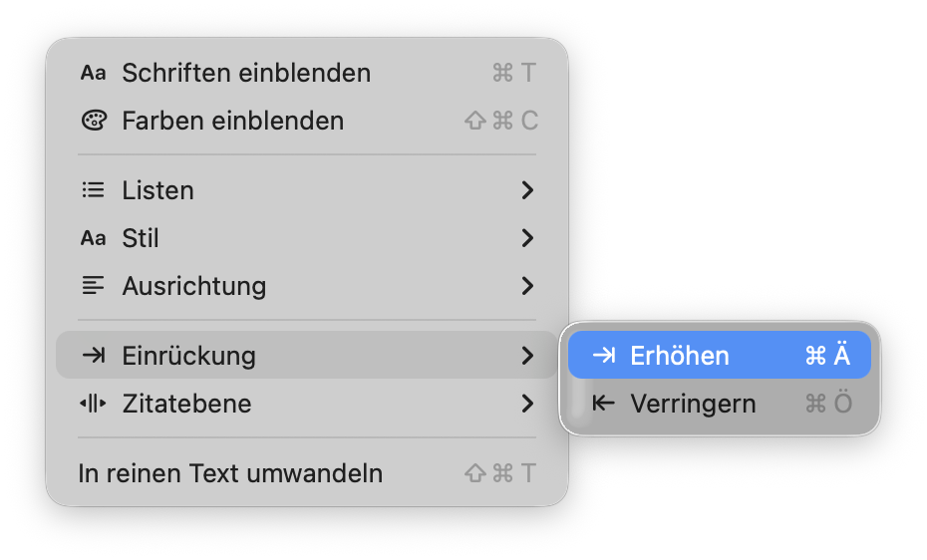Screen dimensions: 927x560
Task: Click the "Farben einblenden" text
Action: click(x=232, y=121)
